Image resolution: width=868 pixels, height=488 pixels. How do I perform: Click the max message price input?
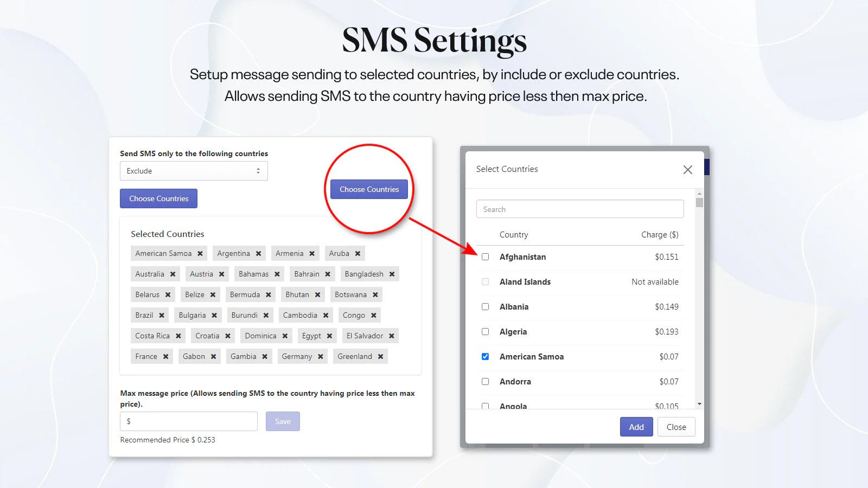point(189,421)
